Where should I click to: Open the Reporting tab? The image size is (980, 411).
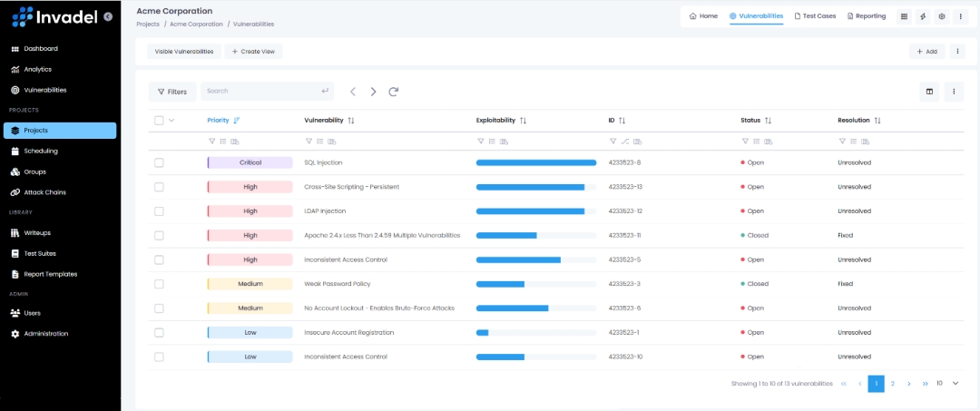[x=866, y=16]
